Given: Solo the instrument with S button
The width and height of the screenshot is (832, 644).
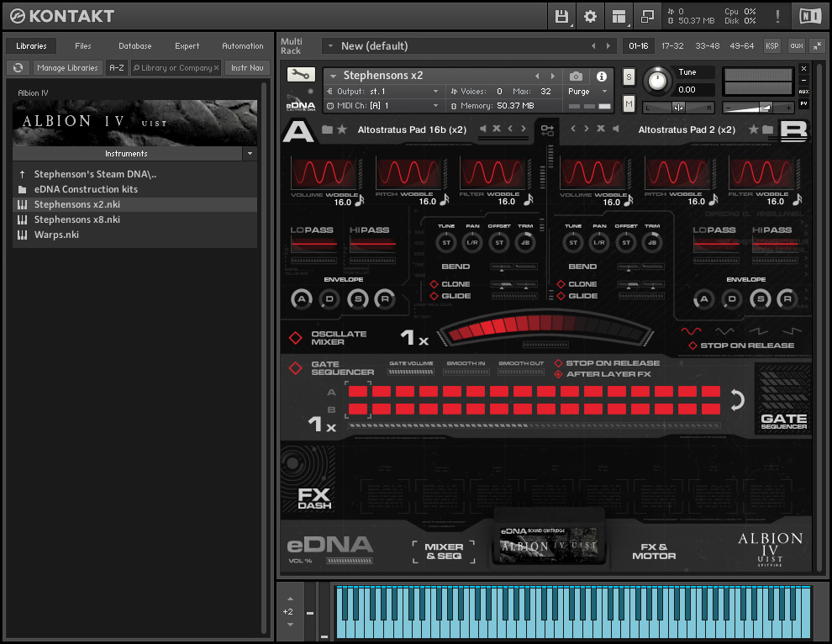Looking at the screenshot, I should point(629,77).
